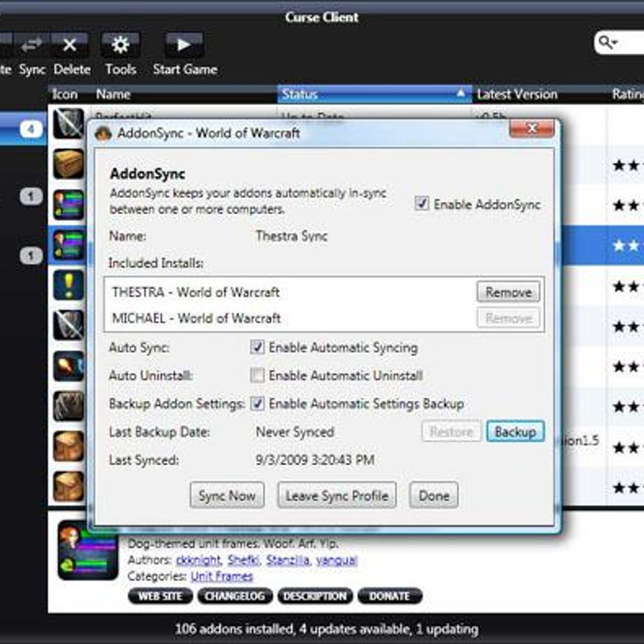This screenshot has width=644, height=644.
Task: Select the upper wooden barrel addon icon
Action: tap(68, 446)
